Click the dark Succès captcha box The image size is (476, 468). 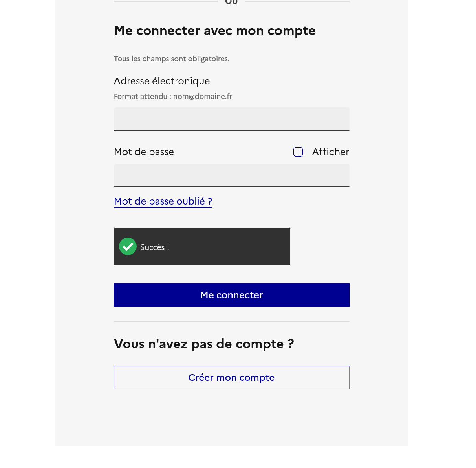click(x=202, y=247)
